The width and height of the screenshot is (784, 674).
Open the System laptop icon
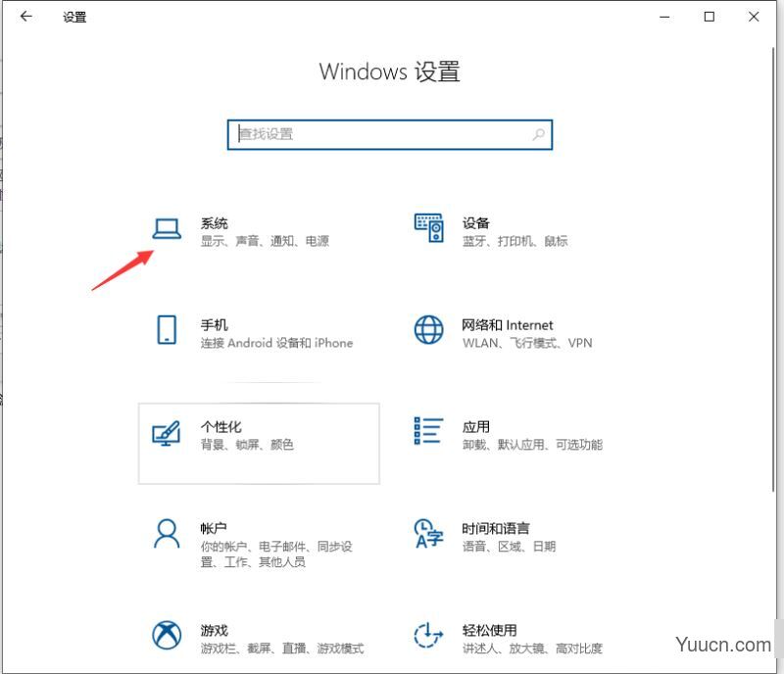pos(167,229)
